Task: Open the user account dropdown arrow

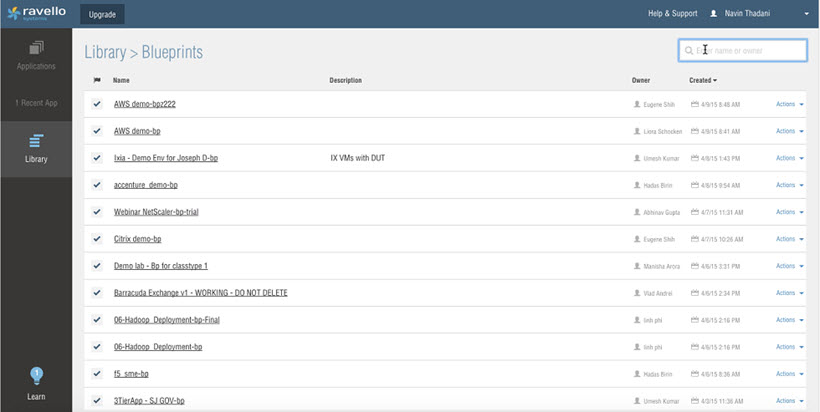Action: coord(806,14)
